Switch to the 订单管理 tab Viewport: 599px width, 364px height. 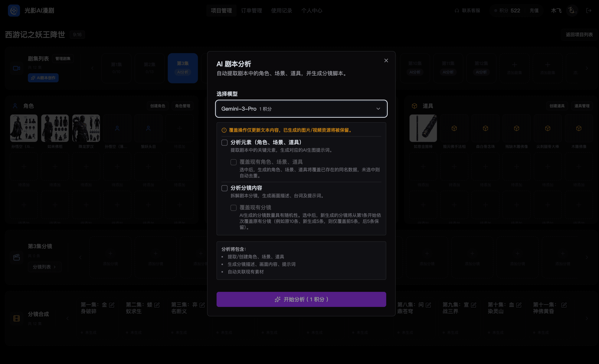coord(252,10)
